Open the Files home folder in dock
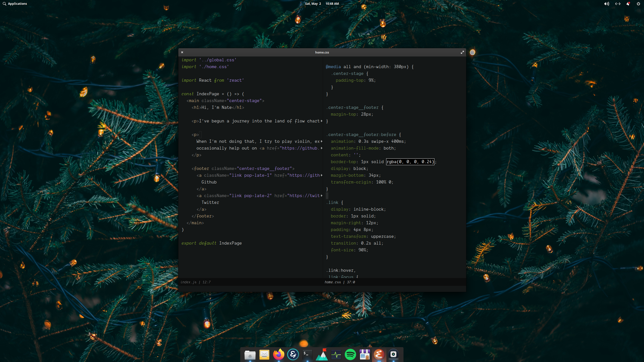The image size is (644, 362). (x=250, y=355)
